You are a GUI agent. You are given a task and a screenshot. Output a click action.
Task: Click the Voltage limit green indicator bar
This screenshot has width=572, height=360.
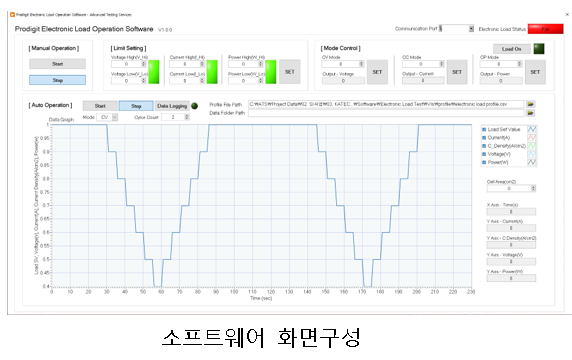point(154,72)
